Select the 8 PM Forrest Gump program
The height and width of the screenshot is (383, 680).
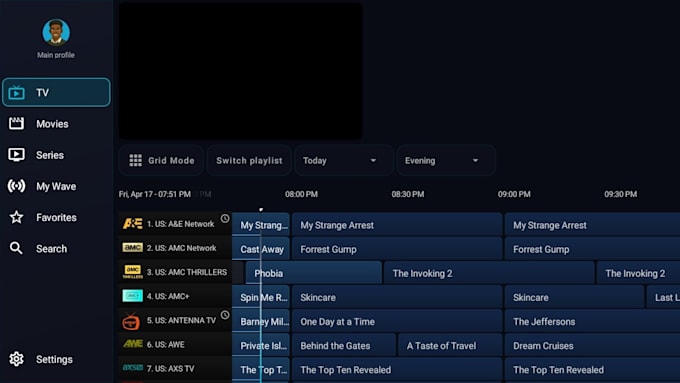click(397, 249)
